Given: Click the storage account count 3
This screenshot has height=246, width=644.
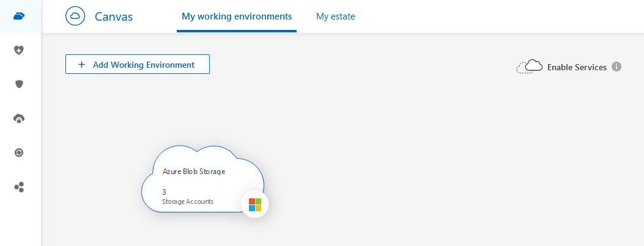Looking at the screenshot, I should [x=164, y=192].
